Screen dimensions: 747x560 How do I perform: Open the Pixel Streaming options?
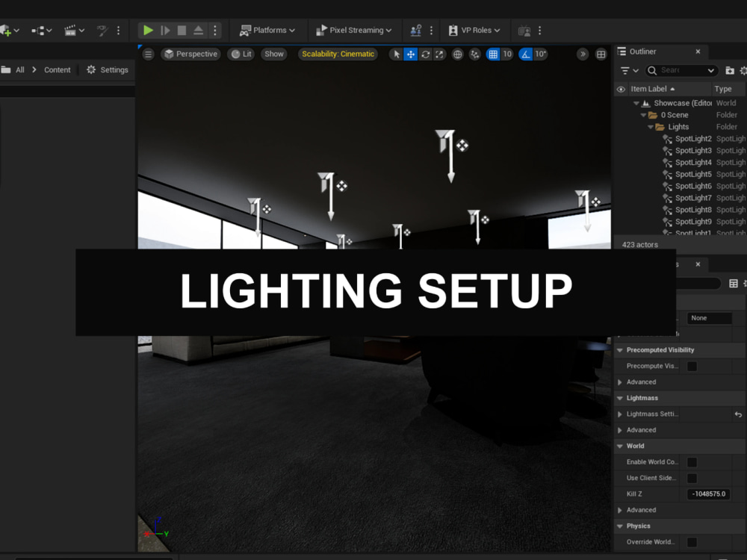[x=355, y=31]
